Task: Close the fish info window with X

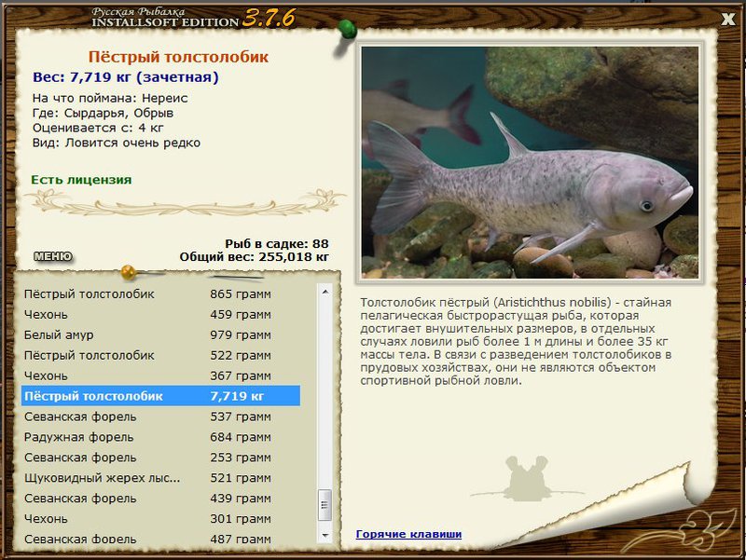Action: tap(727, 18)
